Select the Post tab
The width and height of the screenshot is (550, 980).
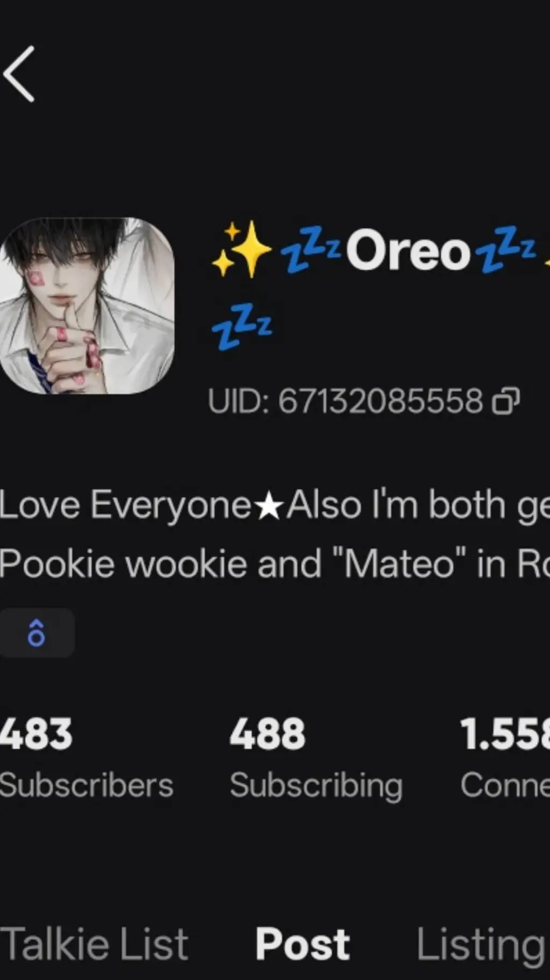302,944
